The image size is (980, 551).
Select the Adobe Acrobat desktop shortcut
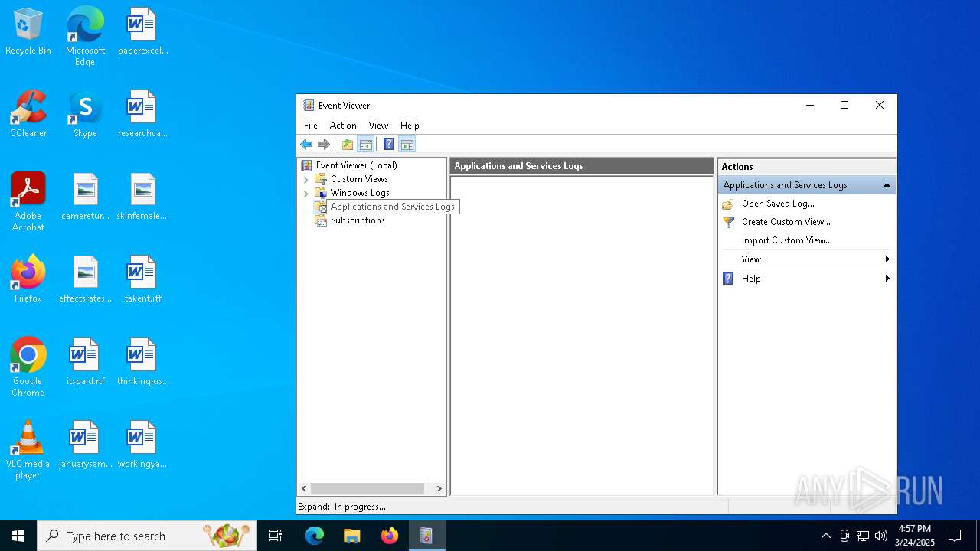pyautogui.click(x=28, y=202)
